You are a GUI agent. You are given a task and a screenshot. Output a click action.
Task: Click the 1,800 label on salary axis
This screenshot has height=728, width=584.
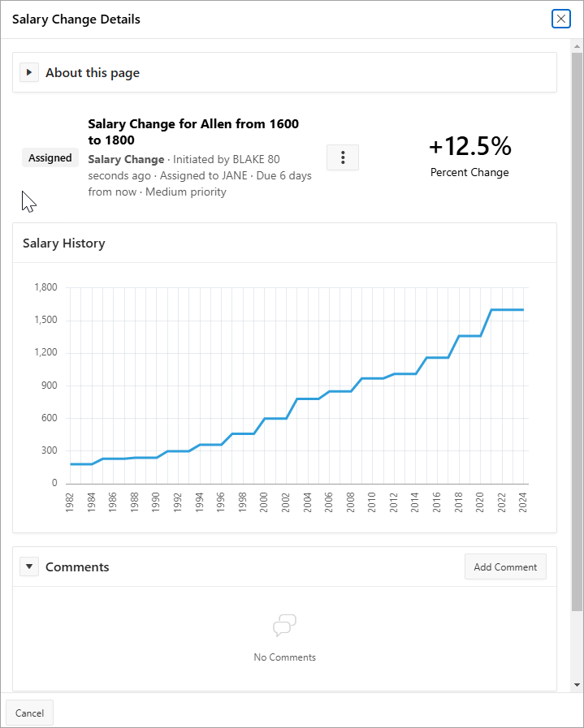45,287
